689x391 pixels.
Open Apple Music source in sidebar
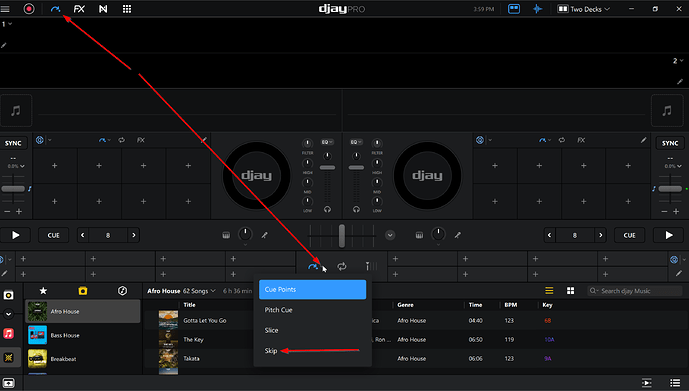pos(8,333)
